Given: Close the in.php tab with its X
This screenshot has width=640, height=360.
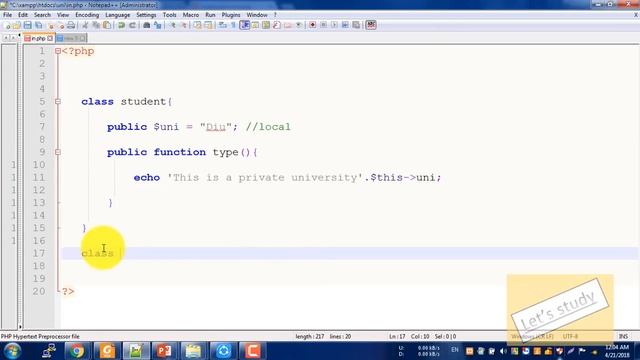Looking at the screenshot, I should (50, 38).
